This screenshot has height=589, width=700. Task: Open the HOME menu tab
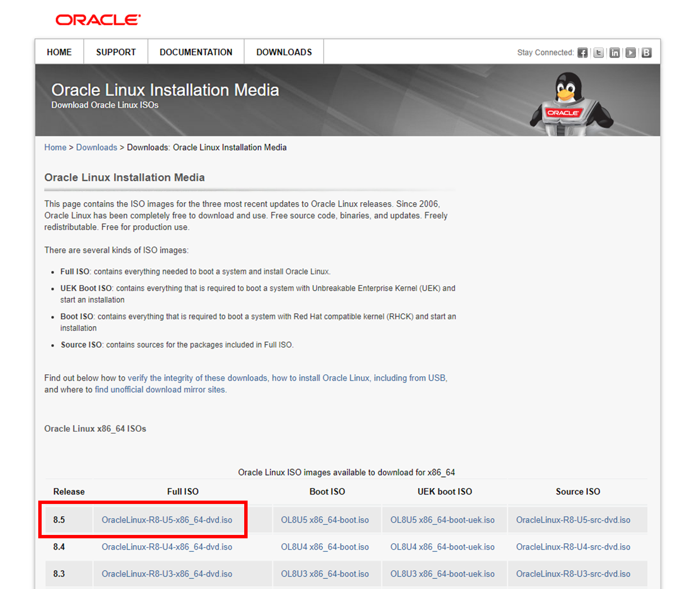coord(59,51)
